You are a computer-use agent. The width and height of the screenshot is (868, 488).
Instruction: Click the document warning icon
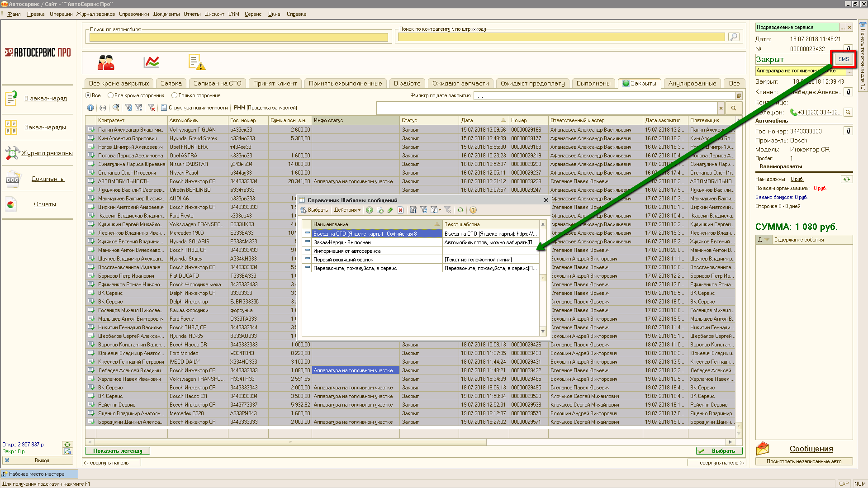tap(197, 62)
